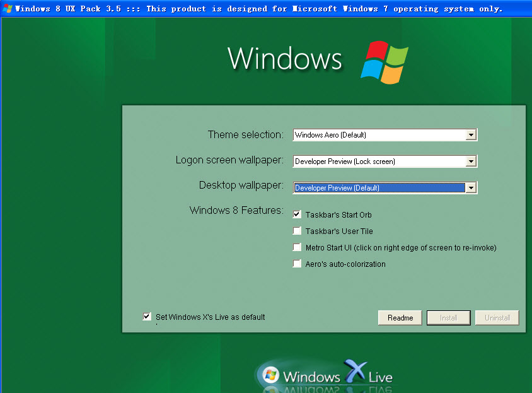
Task: Click highlighted Developer Preview (Default) combo box
Action: pos(385,187)
